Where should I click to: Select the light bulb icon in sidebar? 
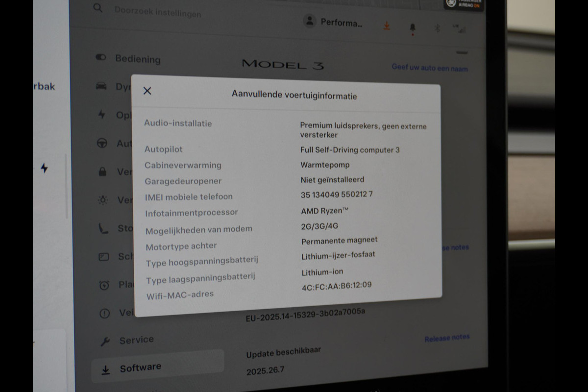pos(103,200)
